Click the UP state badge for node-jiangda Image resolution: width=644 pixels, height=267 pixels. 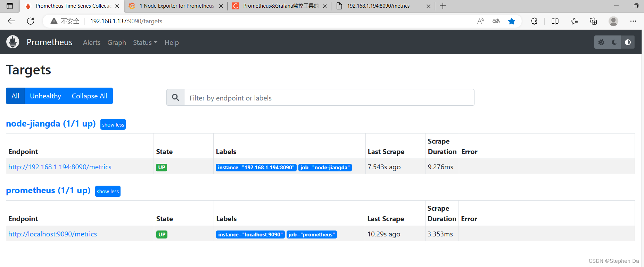tap(162, 168)
